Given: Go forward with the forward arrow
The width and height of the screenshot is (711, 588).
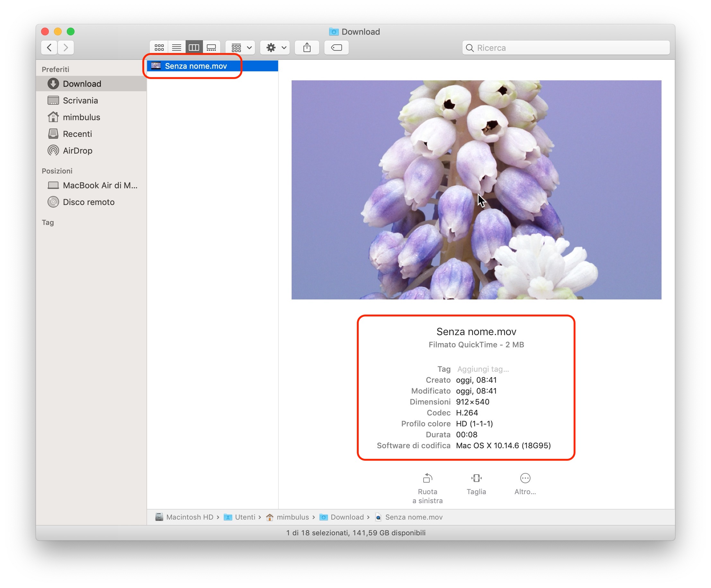Looking at the screenshot, I should click(66, 48).
